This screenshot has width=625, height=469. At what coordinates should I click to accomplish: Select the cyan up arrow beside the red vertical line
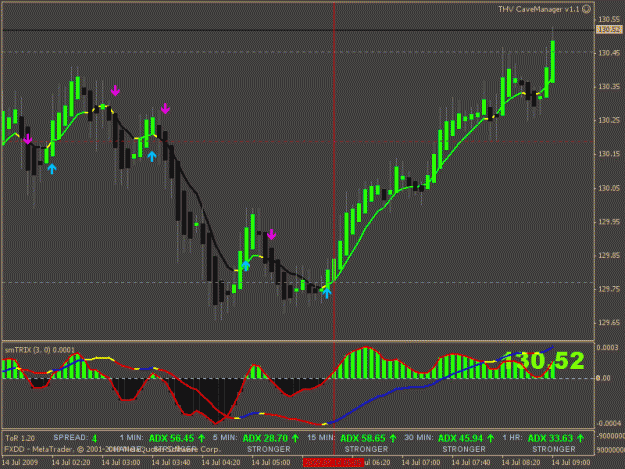click(x=327, y=293)
